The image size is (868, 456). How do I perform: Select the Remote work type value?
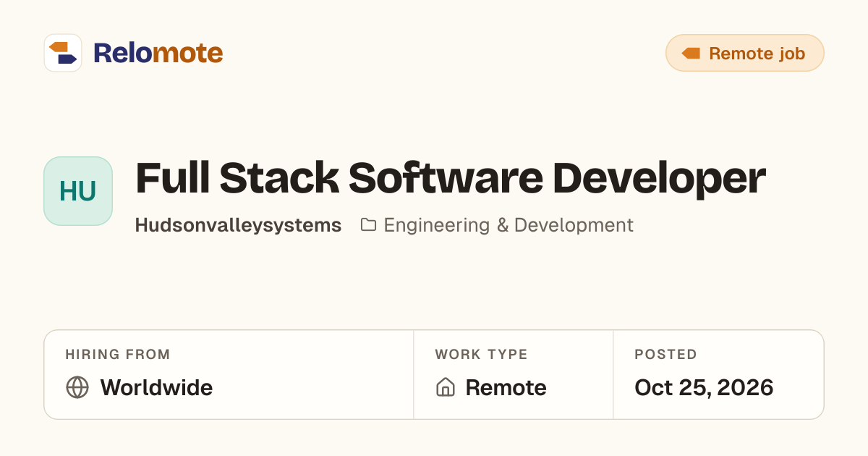tap(506, 388)
